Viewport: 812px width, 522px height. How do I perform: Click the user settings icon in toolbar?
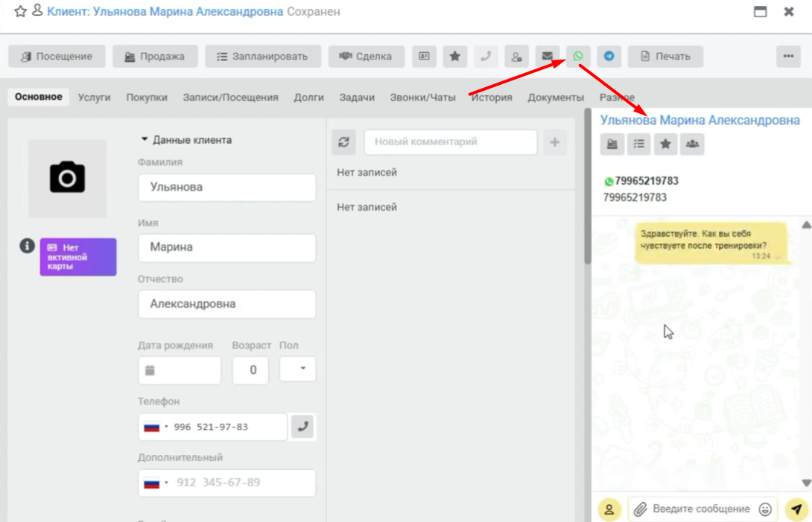(516, 57)
